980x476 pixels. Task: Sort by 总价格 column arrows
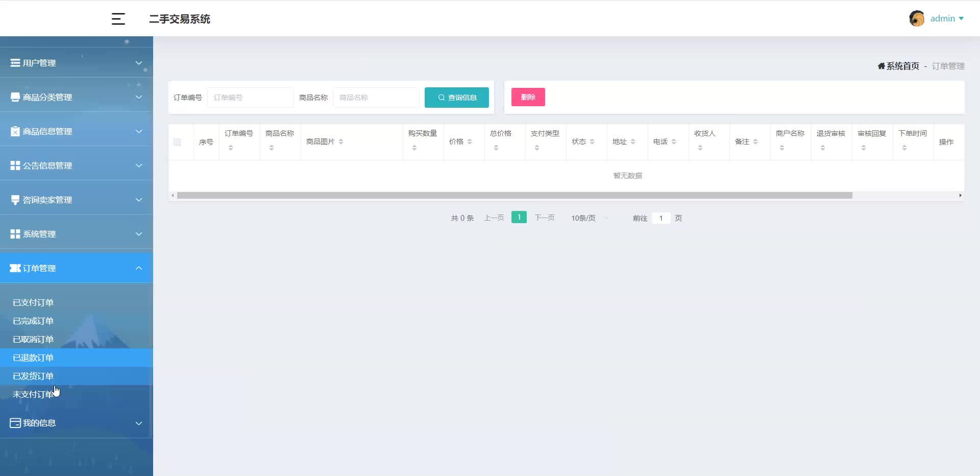(496, 148)
